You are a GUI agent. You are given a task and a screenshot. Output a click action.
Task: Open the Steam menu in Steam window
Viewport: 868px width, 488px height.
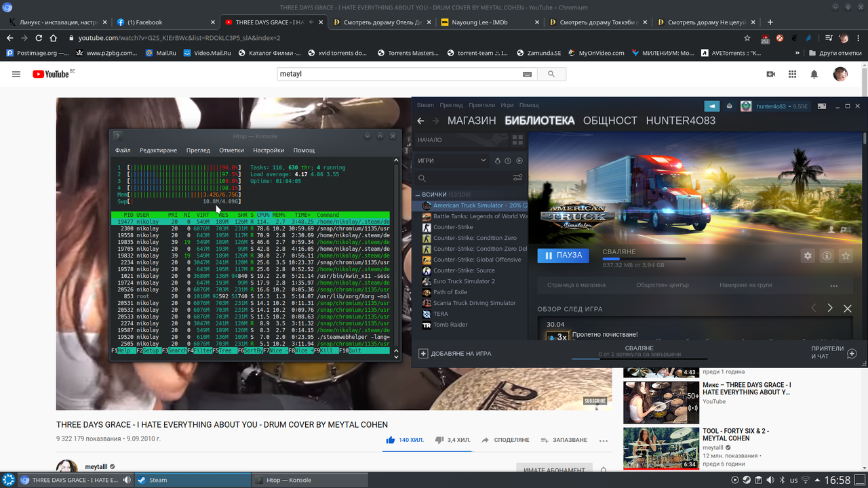point(425,105)
